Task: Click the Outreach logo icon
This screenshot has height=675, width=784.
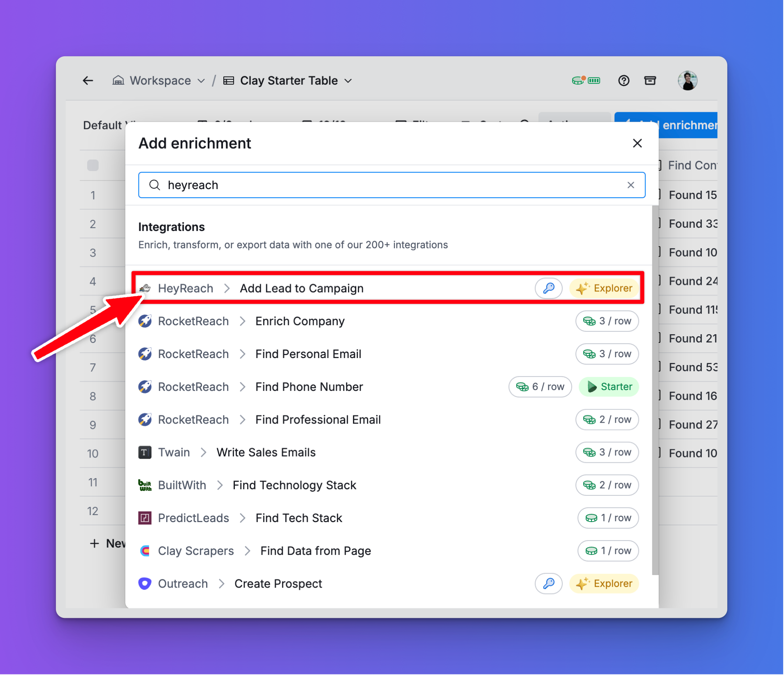Action: point(145,584)
